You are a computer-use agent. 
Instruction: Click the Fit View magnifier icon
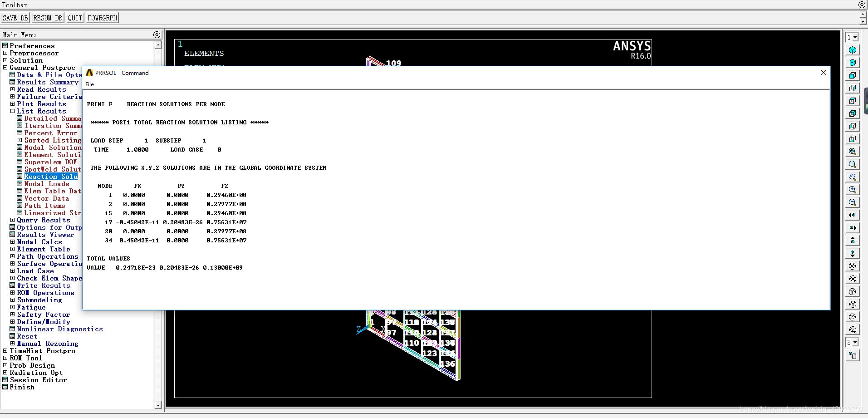pos(852,152)
